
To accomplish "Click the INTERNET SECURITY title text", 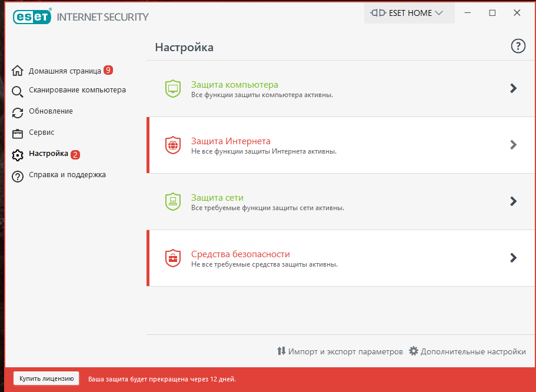I will coord(102,17).
